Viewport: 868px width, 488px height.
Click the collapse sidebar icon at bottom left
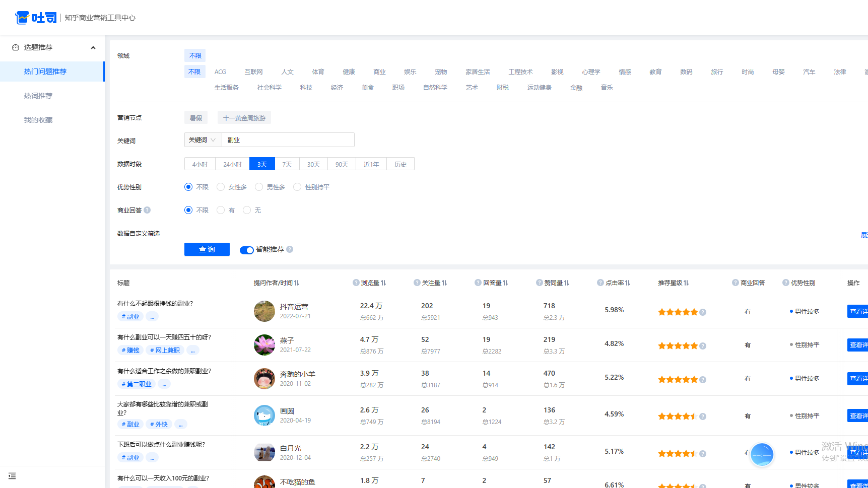tap(12, 476)
